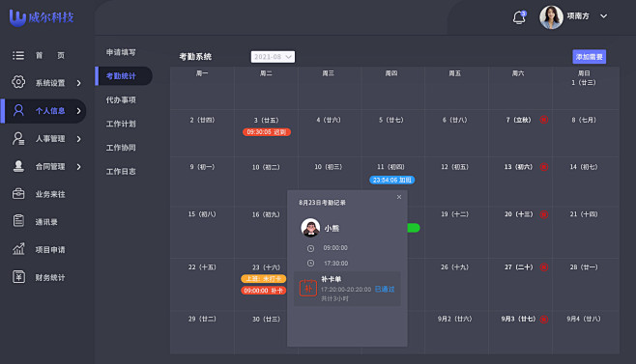Open 项目申请 in the sidebar
Viewport: 636px width, 364px height.
click(50, 250)
